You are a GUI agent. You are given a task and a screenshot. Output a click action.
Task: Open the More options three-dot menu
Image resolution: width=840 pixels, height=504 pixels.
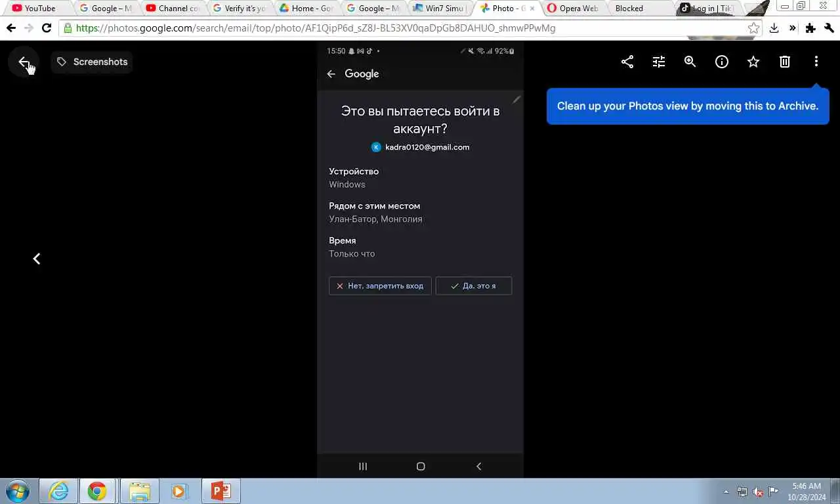pos(816,62)
